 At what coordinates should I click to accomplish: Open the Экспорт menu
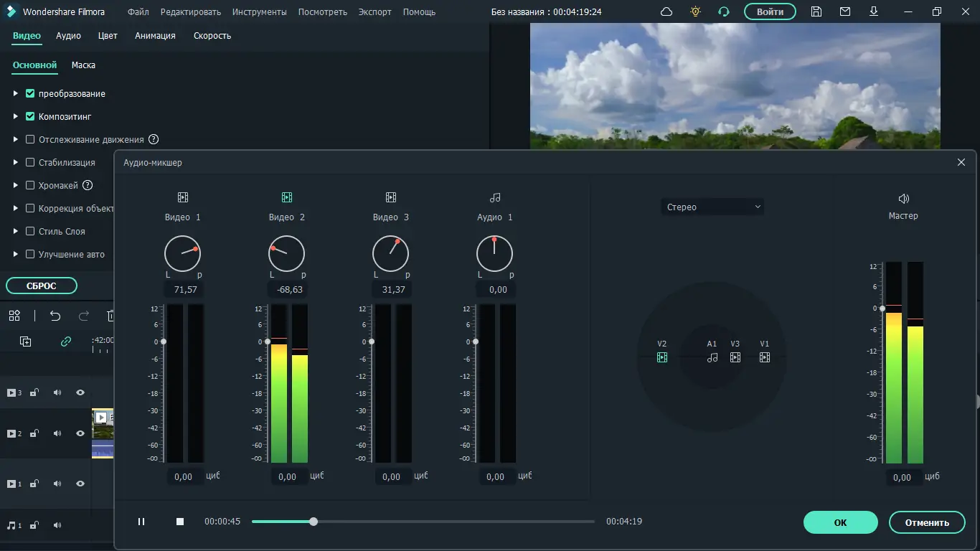[x=375, y=11]
